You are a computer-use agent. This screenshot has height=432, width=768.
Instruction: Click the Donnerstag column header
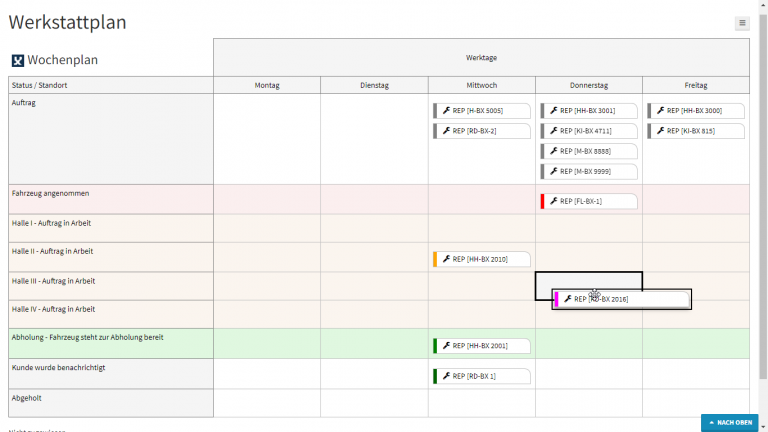[x=589, y=85]
